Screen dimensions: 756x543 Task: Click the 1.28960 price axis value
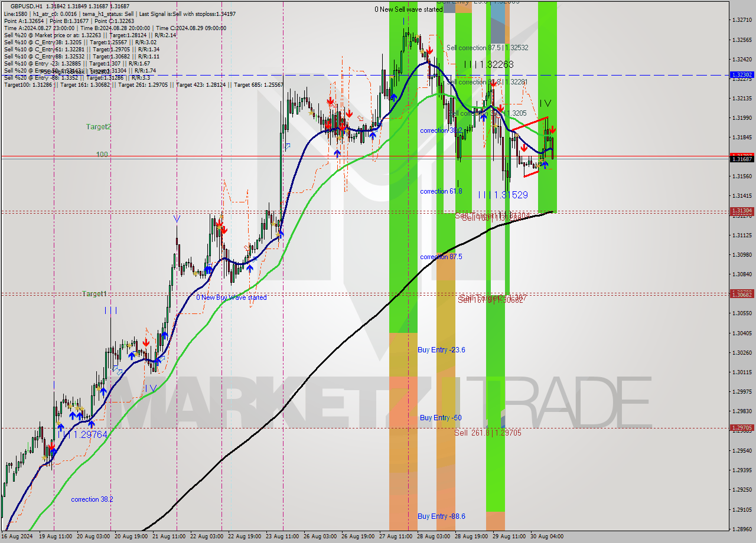[x=741, y=529]
